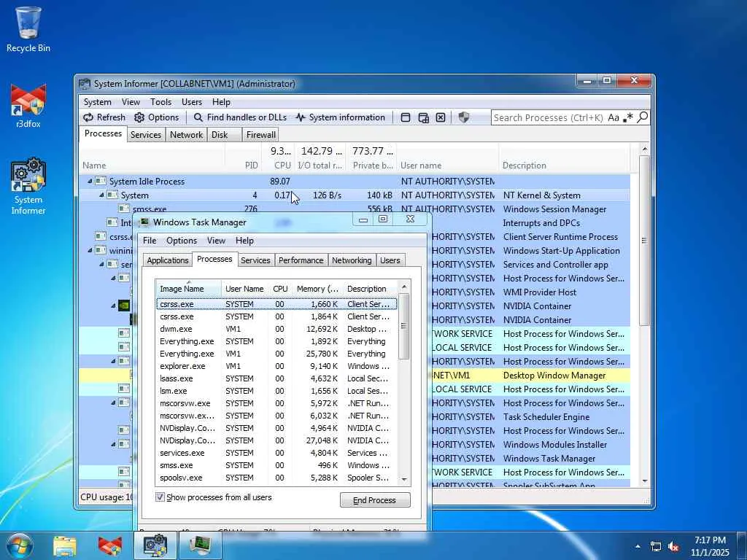Sort System Informer by PID column
Image resolution: width=747 pixels, height=560 pixels.
click(x=244, y=166)
